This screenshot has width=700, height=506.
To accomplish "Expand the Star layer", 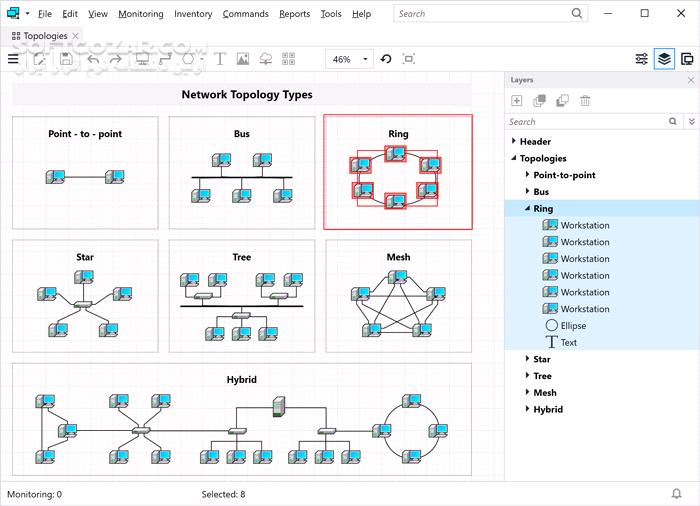I will (x=527, y=359).
